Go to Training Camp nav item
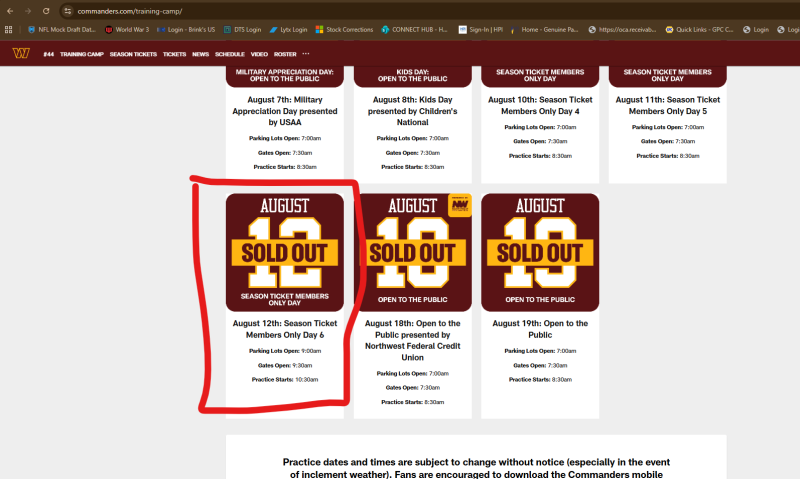Image resolution: width=800 pixels, height=479 pixels. click(x=82, y=54)
